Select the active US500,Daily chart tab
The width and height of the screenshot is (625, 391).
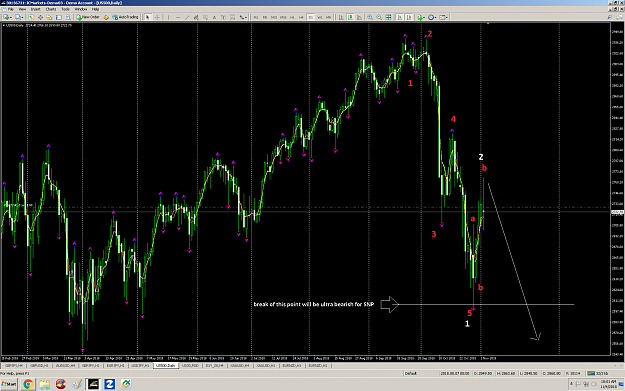(165, 365)
